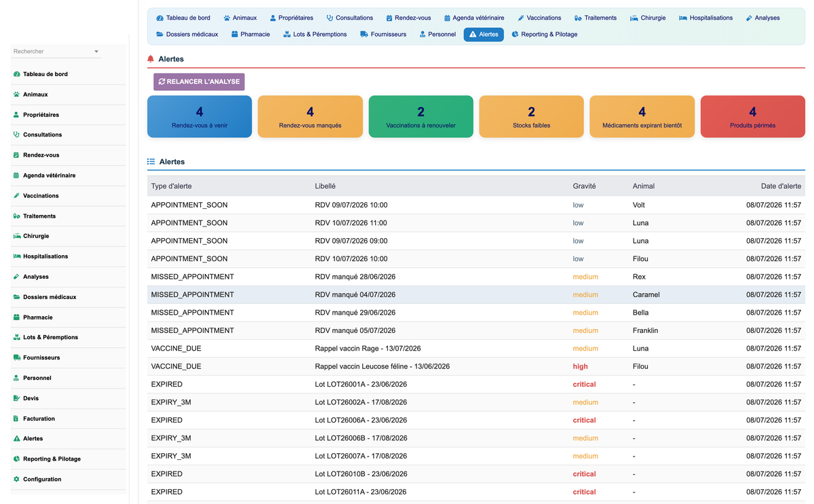Click the calendar-check icon beside sidebar Rendez-vous
814x504 pixels.
click(x=16, y=155)
